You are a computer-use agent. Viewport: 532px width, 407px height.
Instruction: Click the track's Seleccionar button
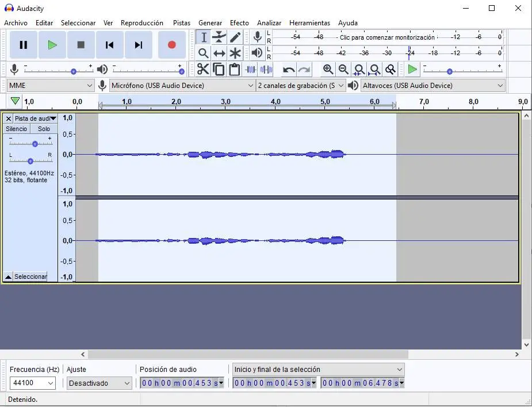30,277
